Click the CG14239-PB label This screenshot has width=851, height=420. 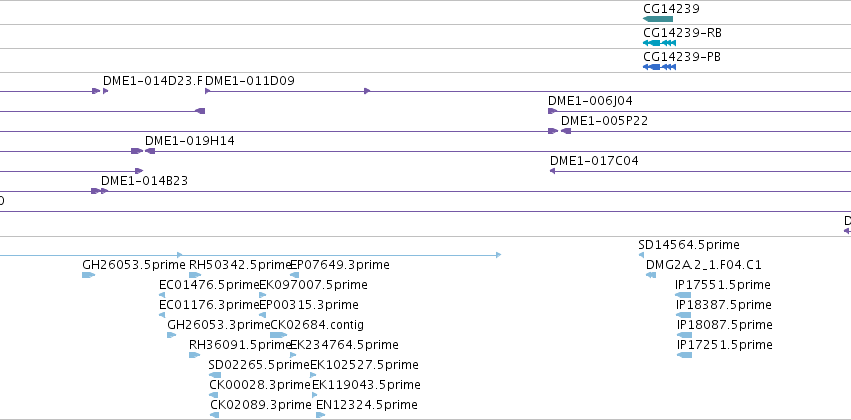pos(682,57)
